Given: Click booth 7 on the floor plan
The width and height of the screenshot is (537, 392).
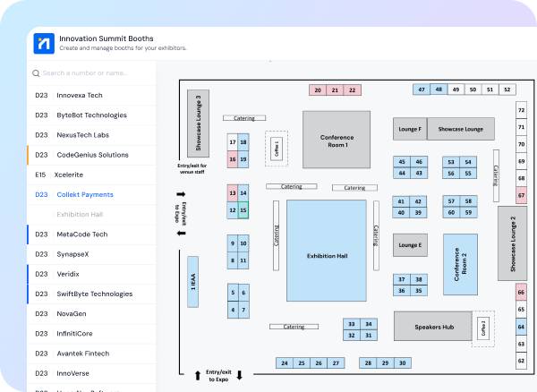Looking at the screenshot, I should click(243, 310).
